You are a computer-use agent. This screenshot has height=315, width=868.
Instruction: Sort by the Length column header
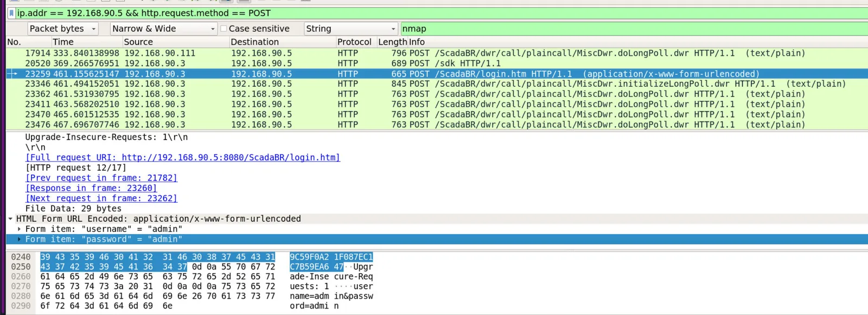coord(392,42)
